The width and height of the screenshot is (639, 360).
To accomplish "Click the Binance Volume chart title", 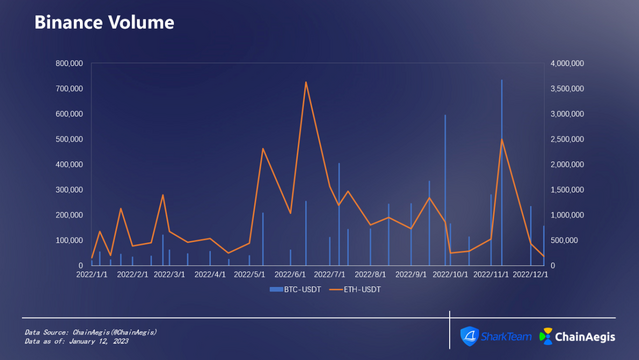I will tap(104, 22).
